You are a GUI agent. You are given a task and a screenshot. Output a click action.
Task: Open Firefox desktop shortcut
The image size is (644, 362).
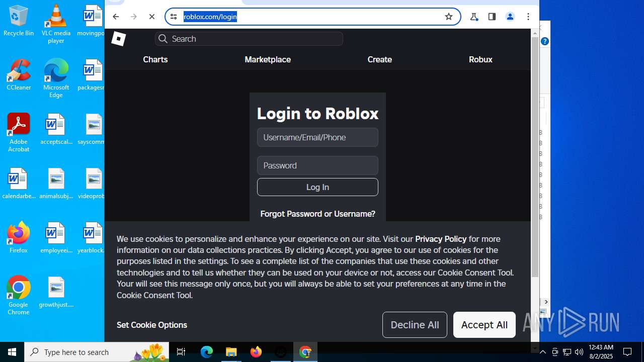(19, 238)
